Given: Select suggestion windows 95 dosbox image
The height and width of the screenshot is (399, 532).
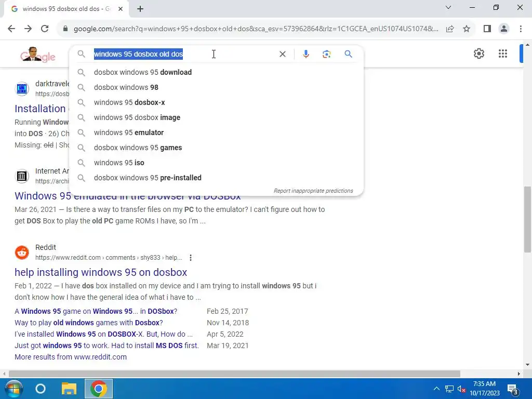Looking at the screenshot, I should 216,117.
